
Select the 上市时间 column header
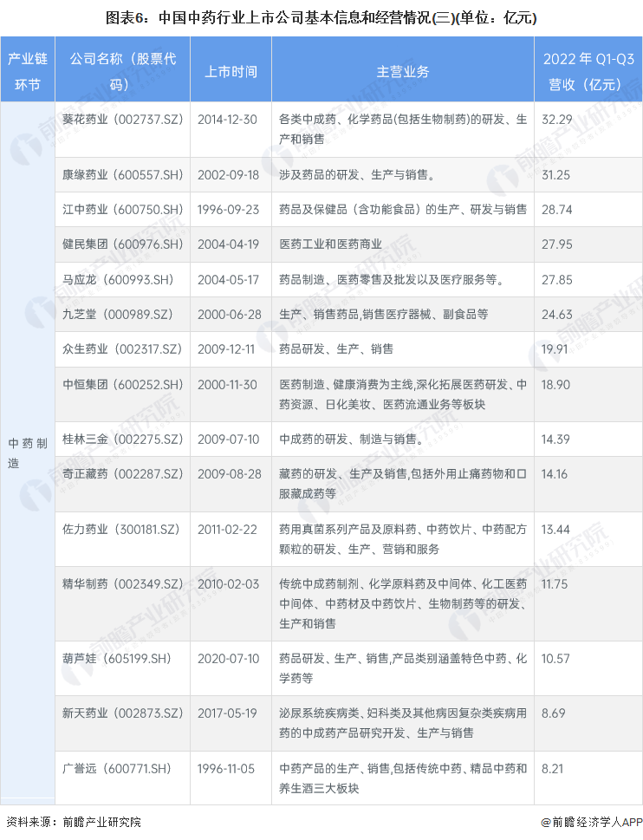coord(231,71)
